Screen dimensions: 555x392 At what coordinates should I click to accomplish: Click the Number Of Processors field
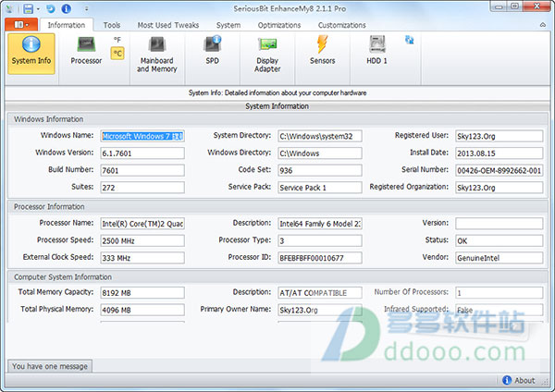pyautogui.click(x=499, y=292)
